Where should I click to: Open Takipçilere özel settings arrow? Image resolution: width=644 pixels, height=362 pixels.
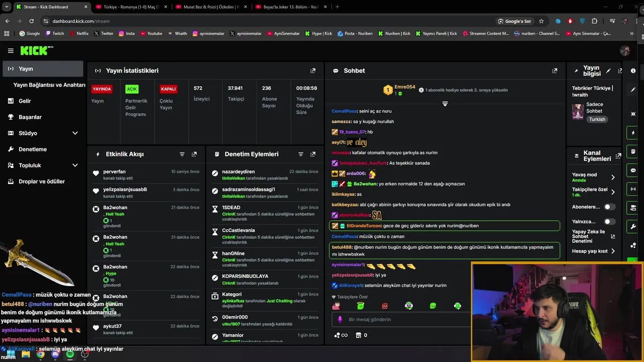[x=613, y=192]
